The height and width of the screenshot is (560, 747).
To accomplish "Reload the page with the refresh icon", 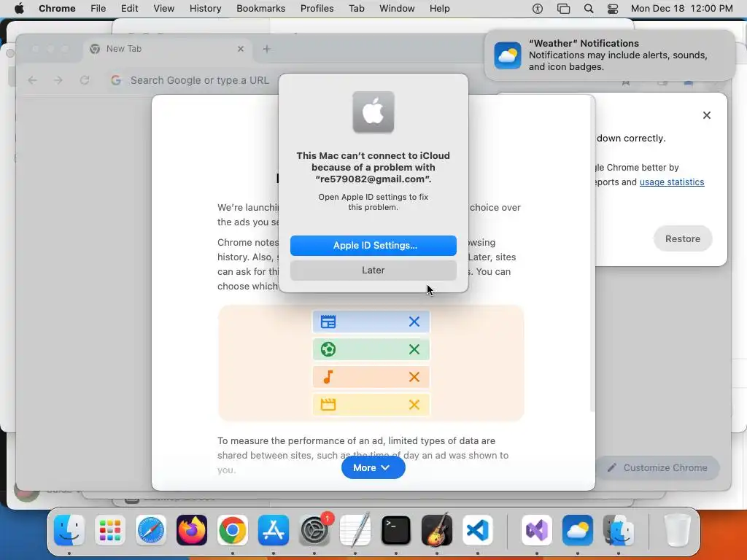I will [85, 80].
